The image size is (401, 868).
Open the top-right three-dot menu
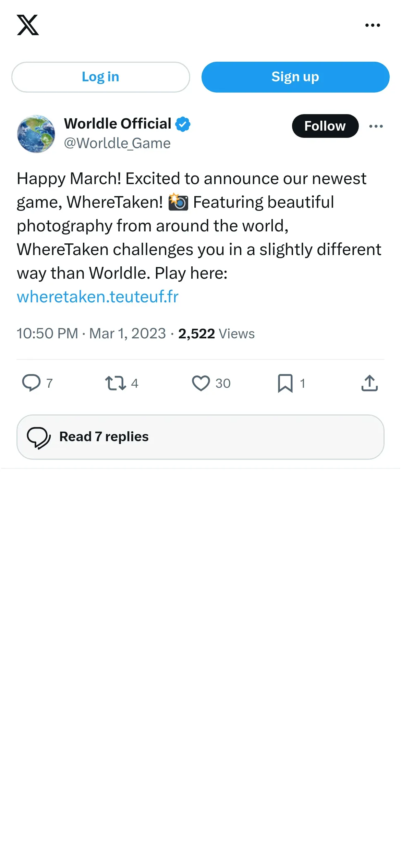(373, 25)
